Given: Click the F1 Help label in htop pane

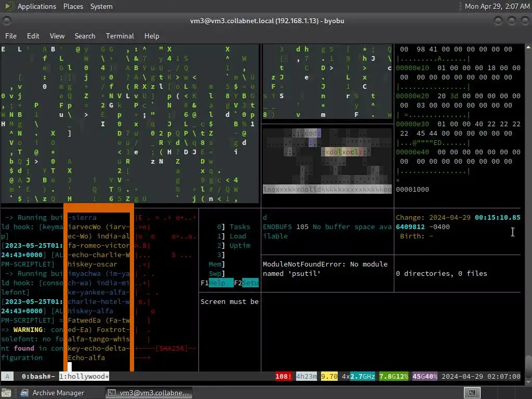Looking at the screenshot, I should [x=217, y=283].
